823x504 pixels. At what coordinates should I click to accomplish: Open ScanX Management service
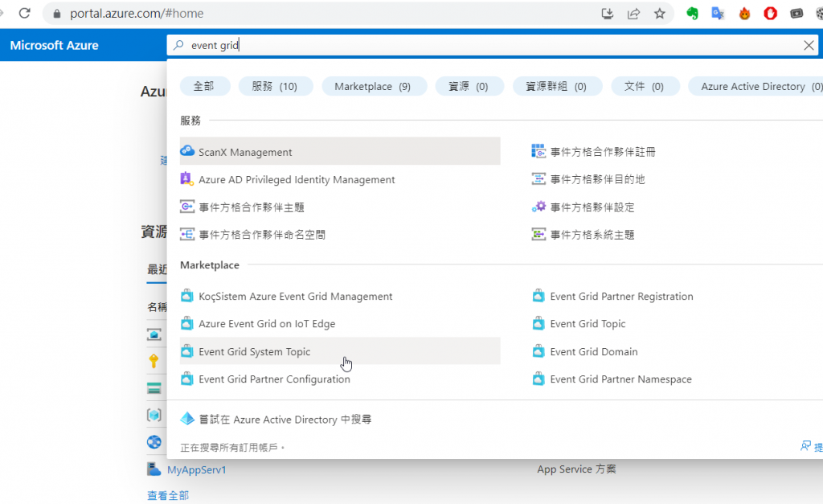click(340, 151)
